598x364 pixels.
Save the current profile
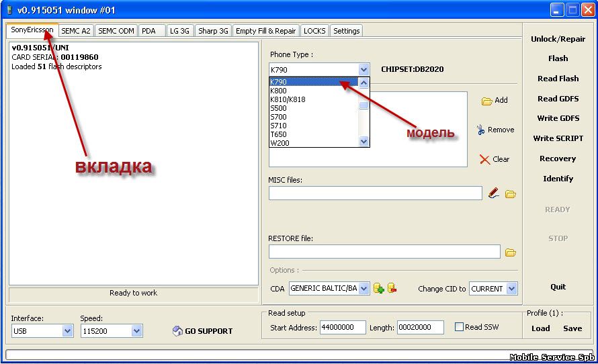tap(572, 328)
